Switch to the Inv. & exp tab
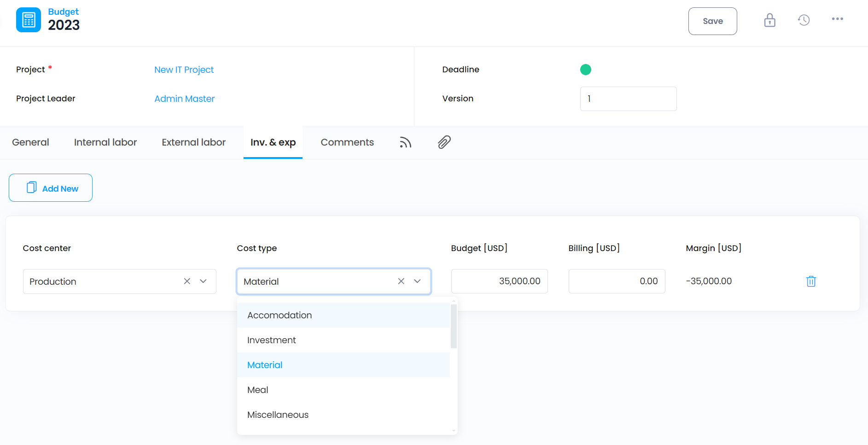Image resolution: width=868 pixels, height=445 pixels. click(x=273, y=142)
